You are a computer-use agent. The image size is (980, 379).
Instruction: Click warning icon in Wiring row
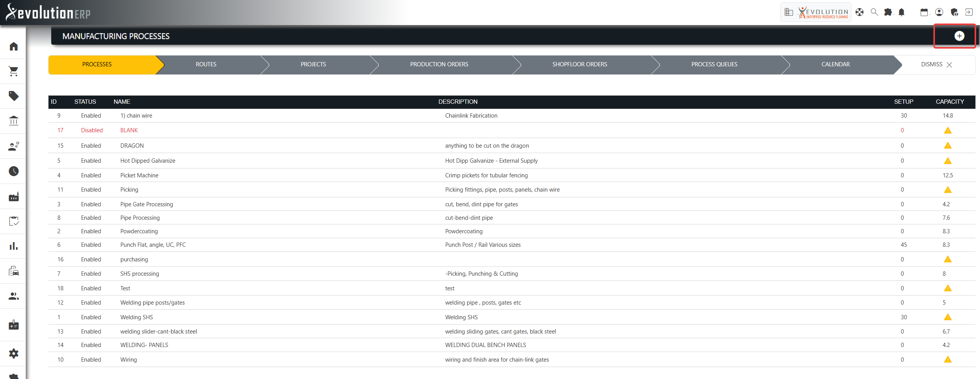point(948,360)
